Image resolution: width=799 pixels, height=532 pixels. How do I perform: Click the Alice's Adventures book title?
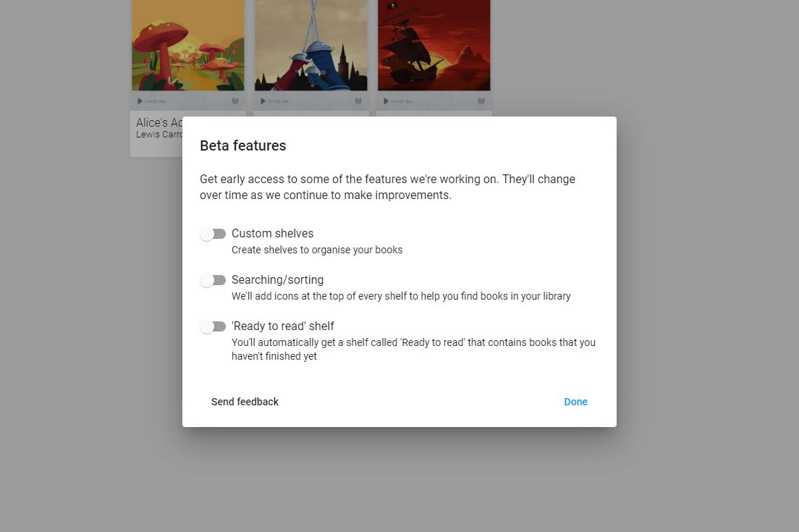tap(159, 123)
